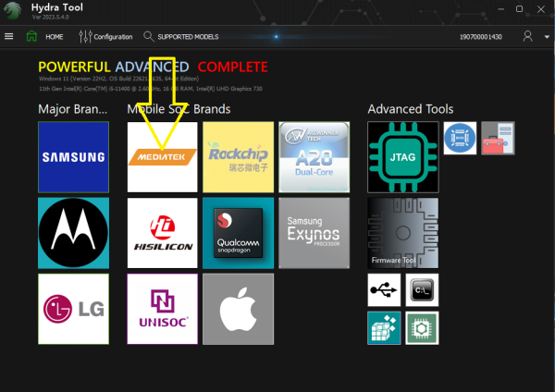Viewport: 555px width, 392px height.
Task: Open the Qualcomm Snapdragon tile
Action: click(239, 233)
